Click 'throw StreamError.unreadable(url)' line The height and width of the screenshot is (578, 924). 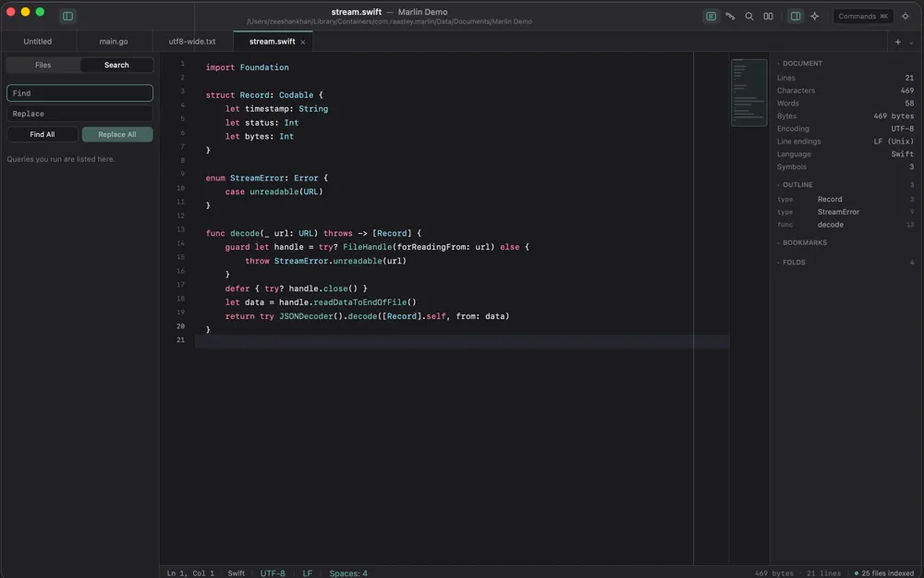point(326,261)
